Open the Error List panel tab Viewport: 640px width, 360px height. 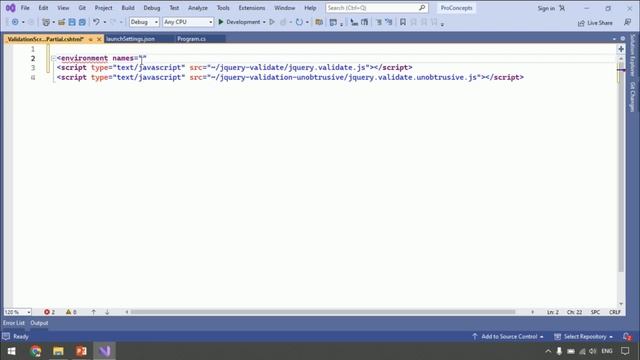(14, 323)
